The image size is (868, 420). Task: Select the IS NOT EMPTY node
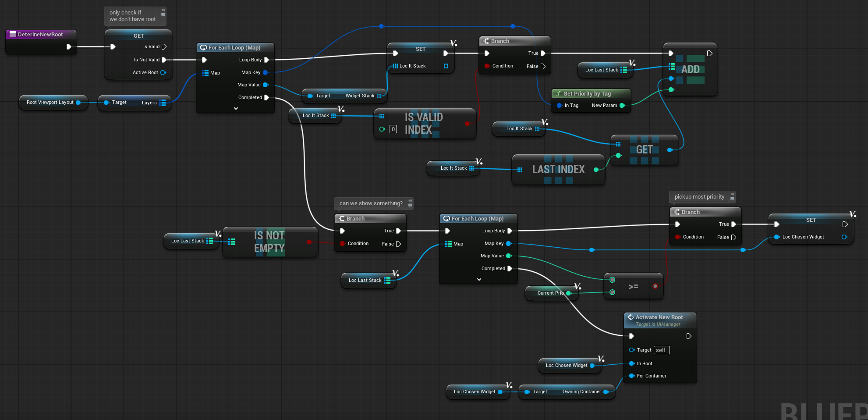point(269,242)
